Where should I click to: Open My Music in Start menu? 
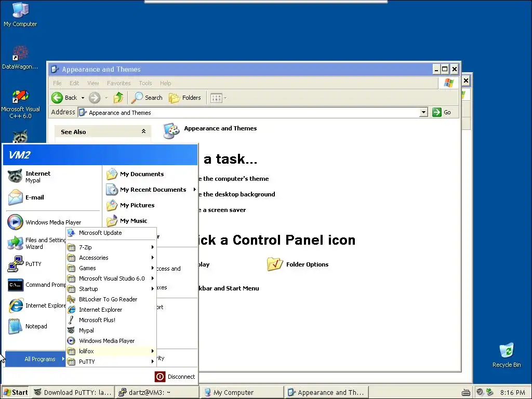point(127,221)
